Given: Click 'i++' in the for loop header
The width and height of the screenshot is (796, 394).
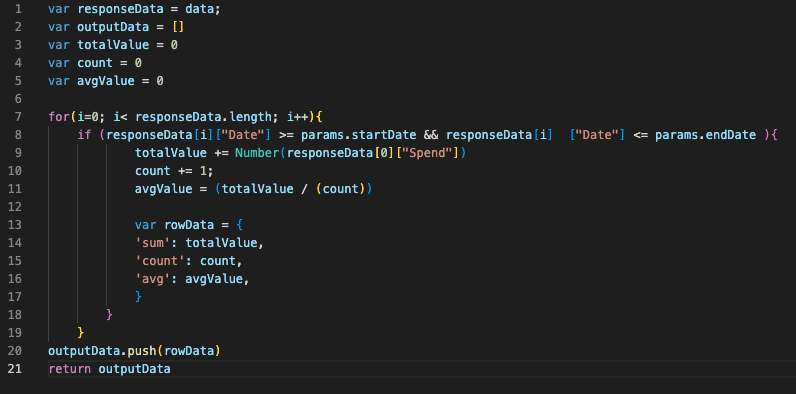Looking at the screenshot, I should tap(297, 117).
